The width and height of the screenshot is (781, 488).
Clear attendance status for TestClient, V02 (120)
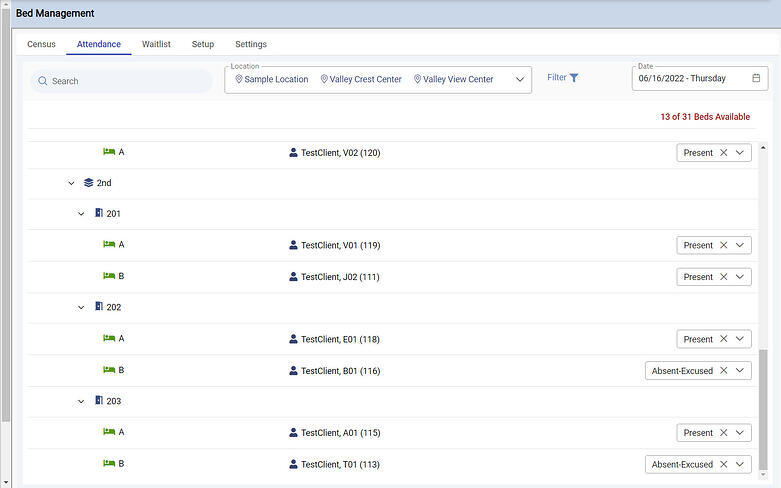(724, 152)
